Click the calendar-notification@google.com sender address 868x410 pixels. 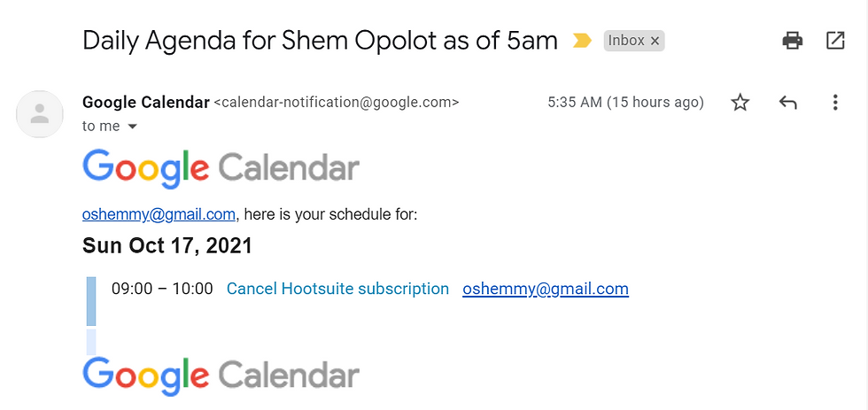click(336, 103)
